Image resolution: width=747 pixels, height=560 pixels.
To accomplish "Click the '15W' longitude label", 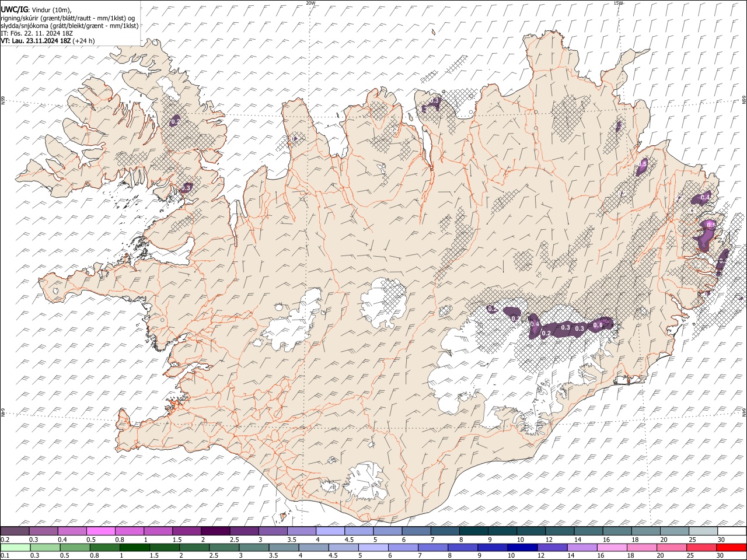I will tap(618, 3).
